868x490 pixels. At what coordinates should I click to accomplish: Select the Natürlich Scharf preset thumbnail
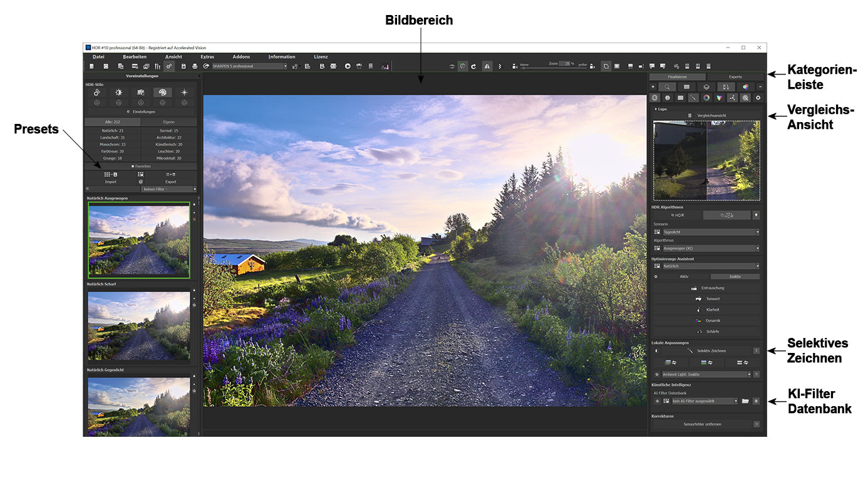point(139,325)
